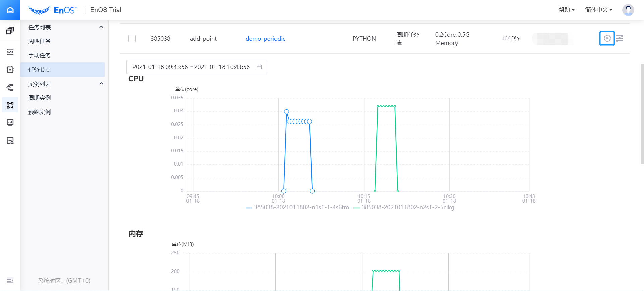Open the image search sidebar icon
Viewport: 644px width, 291px height.
click(x=10, y=141)
